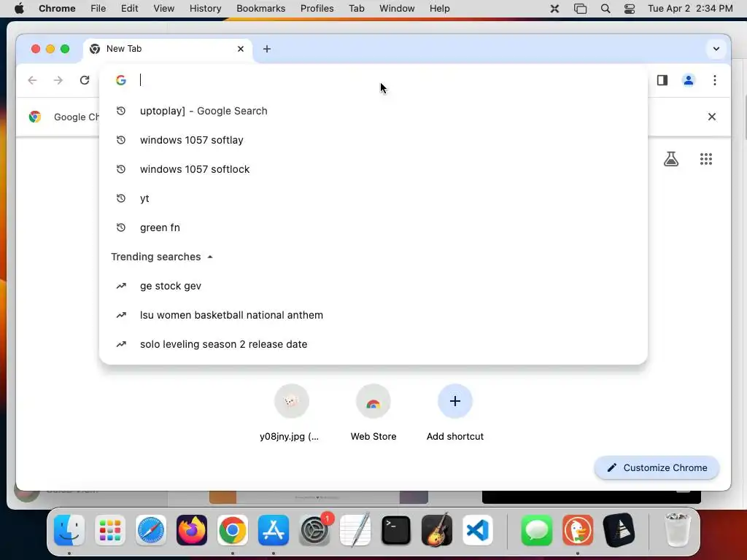Image resolution: width=747 pixels, height=560 pixels.
Task: Open the View menu
Action: pos(164,9)
